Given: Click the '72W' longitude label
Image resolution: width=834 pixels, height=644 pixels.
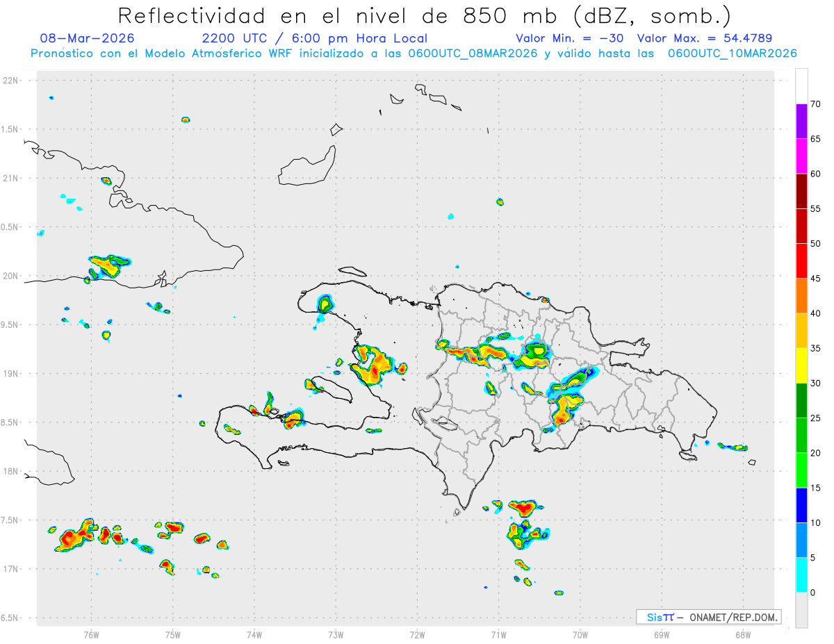Looking at the screenshot, I should tap(417, 634).
